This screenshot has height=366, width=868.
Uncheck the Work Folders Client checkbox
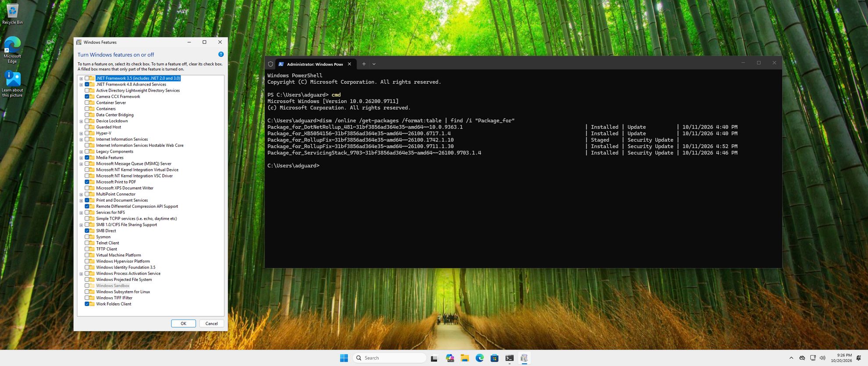coord(87,304)
